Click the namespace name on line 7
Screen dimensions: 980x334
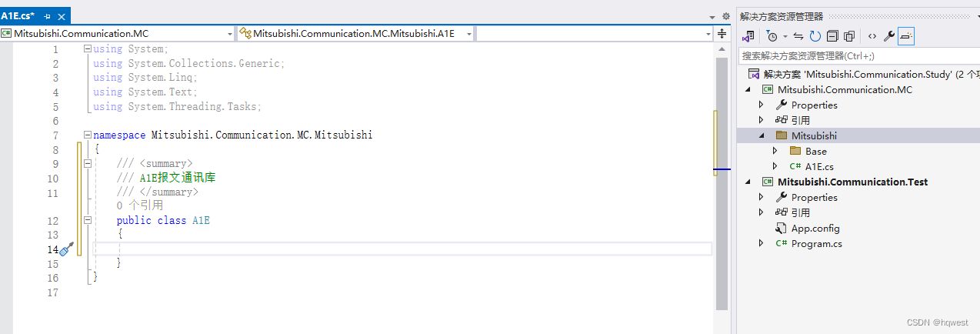(x=262, y=135)
